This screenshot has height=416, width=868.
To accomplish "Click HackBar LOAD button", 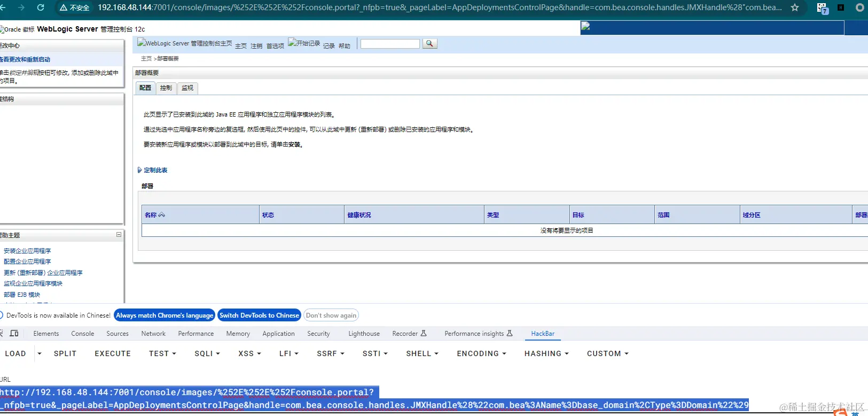I will [x=15, y=353].
